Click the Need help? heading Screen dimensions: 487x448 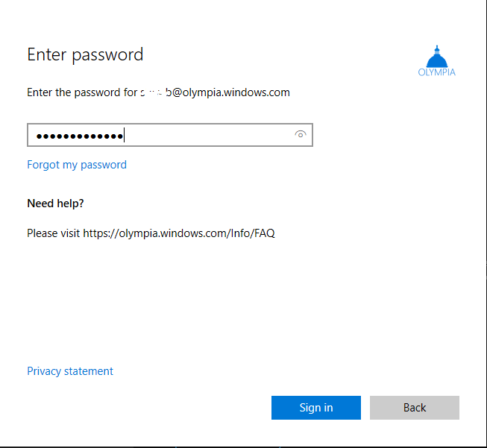point(55,203)
